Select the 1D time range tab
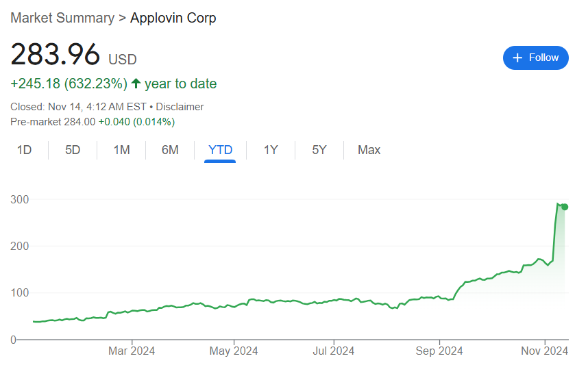 (x=24, y=150)
